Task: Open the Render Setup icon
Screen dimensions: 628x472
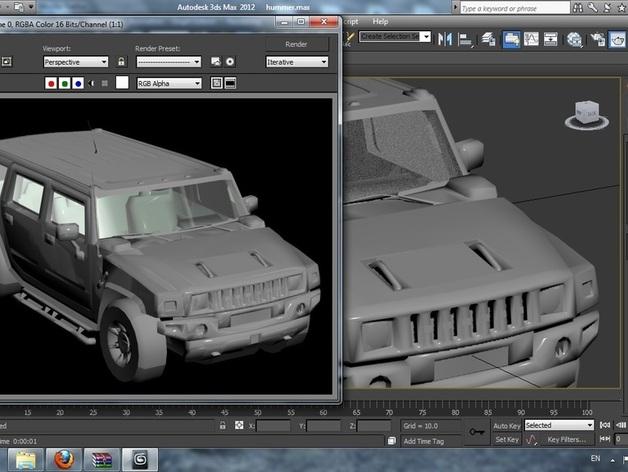Action: [598, 39]
